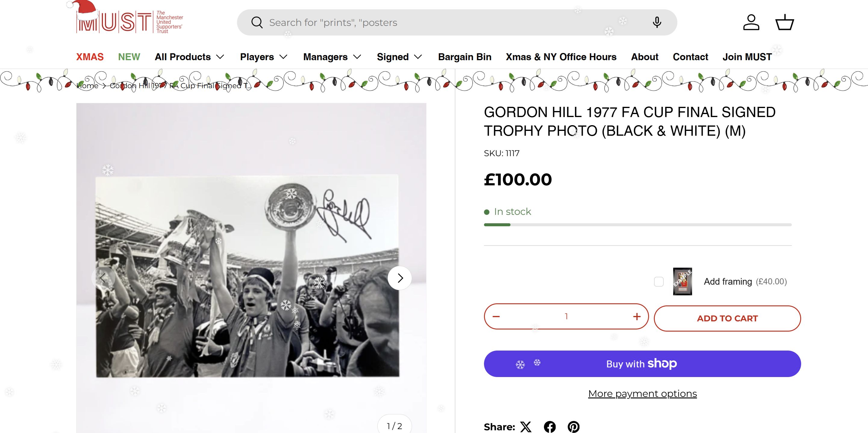This screenshot has height=433, width=868.
Task: Share product on Facebook
Action: (550, 427)
